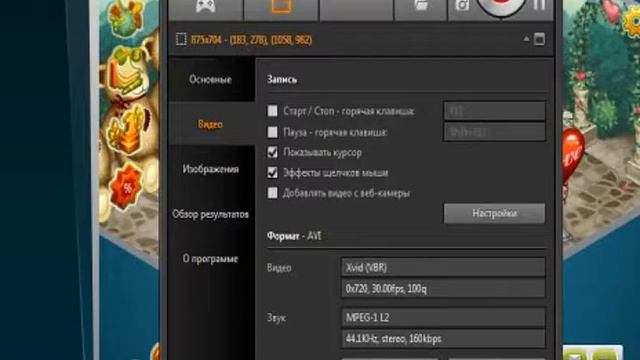Click the Запись section heading
The width and height of the screenshot is (640, 360).
282,80
